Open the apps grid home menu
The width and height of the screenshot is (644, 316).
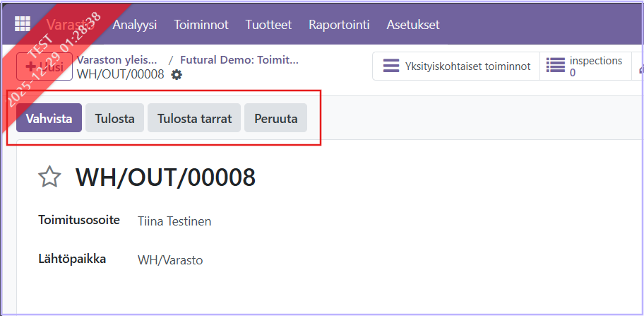pos(23,24)
